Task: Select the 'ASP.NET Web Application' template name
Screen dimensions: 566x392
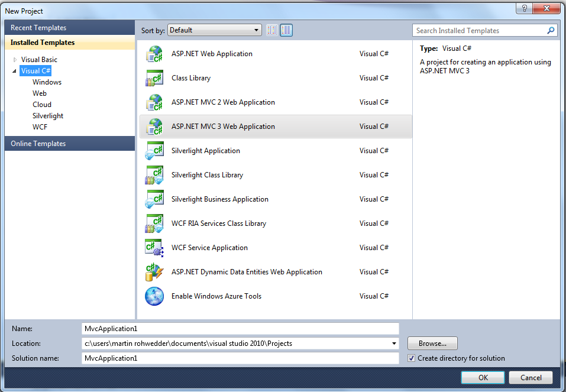Action: pos(212,54)
